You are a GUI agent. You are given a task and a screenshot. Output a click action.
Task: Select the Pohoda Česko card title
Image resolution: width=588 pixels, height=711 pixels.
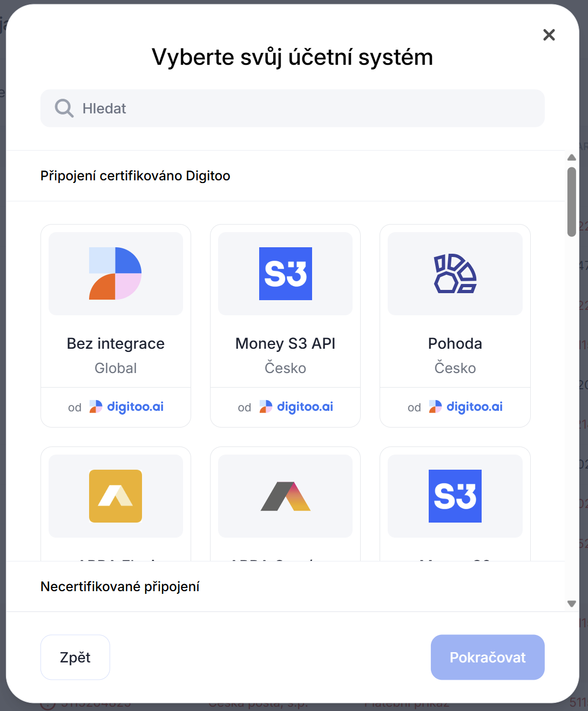tap(455, 344)
